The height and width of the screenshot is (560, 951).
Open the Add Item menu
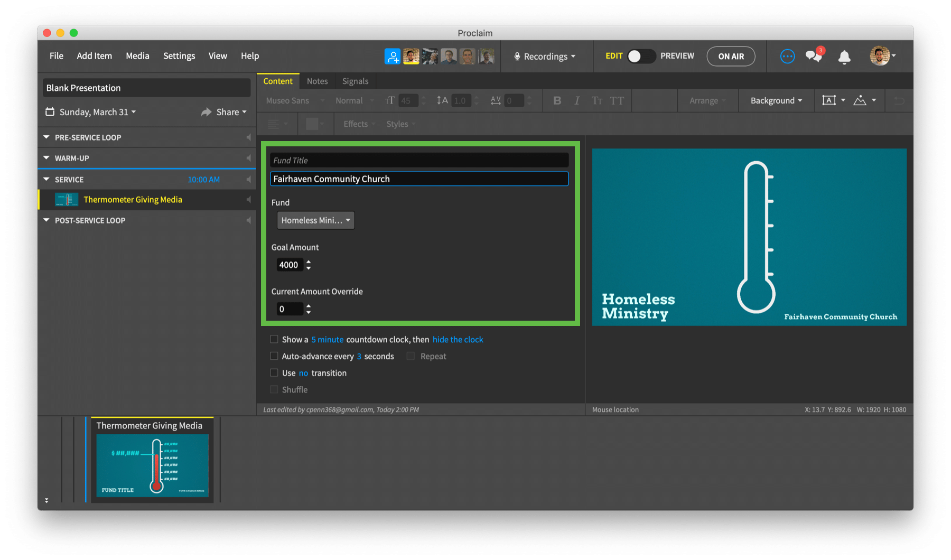[x=95, y=56]
